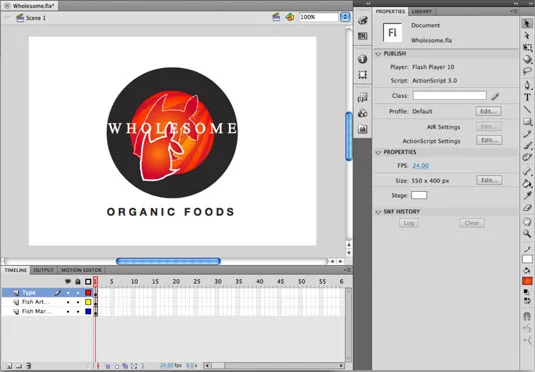Screen dimensions: 535x372
Task: Click the SWF History Clear button
Action: [472, 223]
